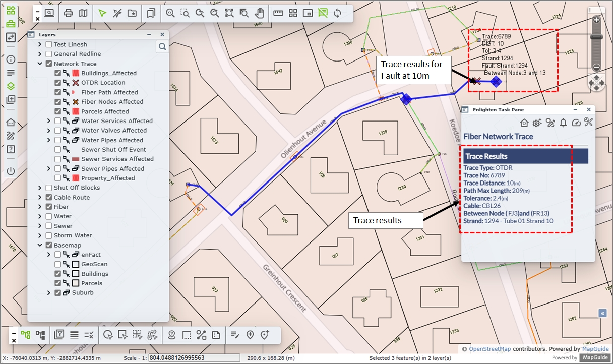
Task: Click the map zoom slider handle
Action: tap(596, 37)
